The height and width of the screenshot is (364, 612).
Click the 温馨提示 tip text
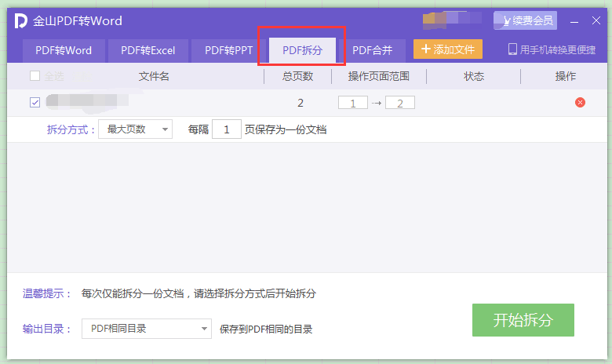[199, 293]
